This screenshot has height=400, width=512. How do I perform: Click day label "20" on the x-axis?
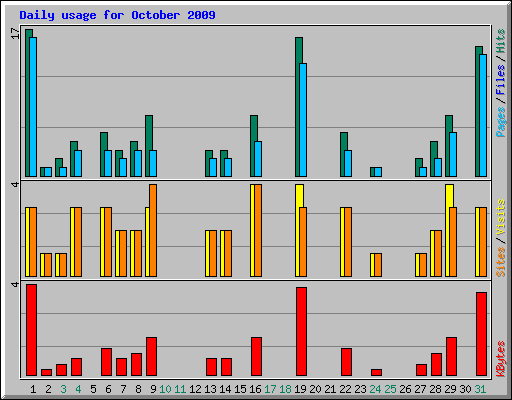point(315,389)
